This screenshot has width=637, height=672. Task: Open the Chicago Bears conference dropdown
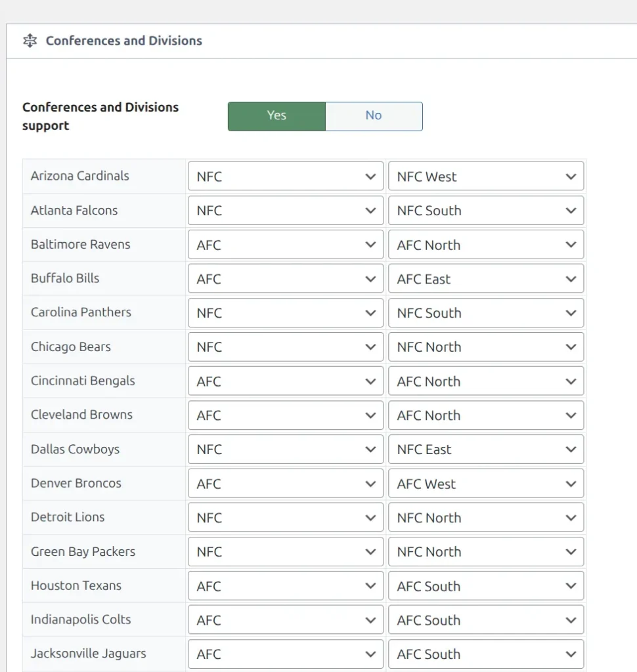(285, 346)
